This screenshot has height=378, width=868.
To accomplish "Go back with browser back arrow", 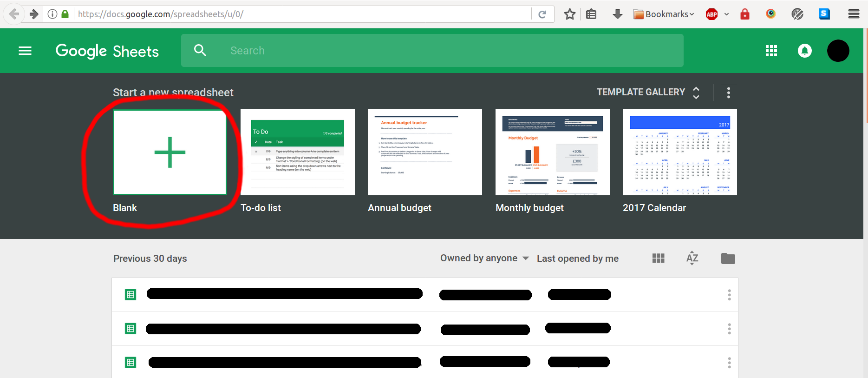I will pos(14,14).
